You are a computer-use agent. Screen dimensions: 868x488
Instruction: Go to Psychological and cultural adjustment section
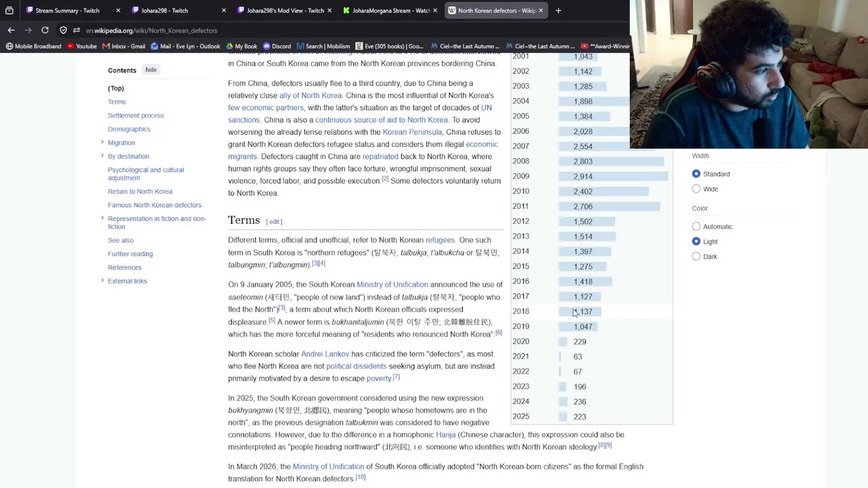point(146,174)
